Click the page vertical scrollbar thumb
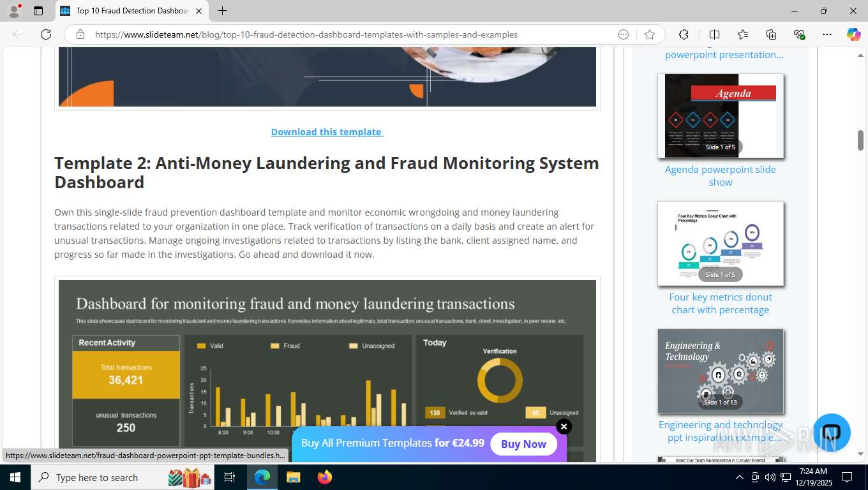 coord(860,140)
